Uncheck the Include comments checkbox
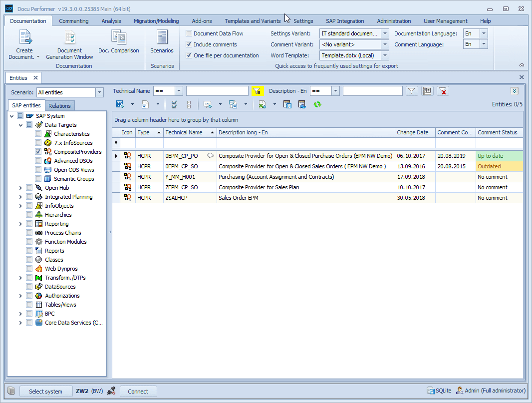 click(189, 44)
